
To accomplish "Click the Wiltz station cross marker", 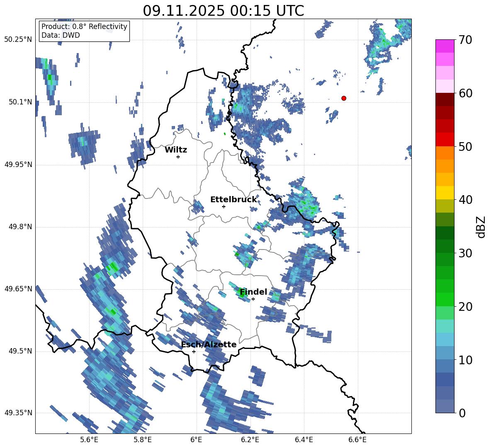I will 178,157.
